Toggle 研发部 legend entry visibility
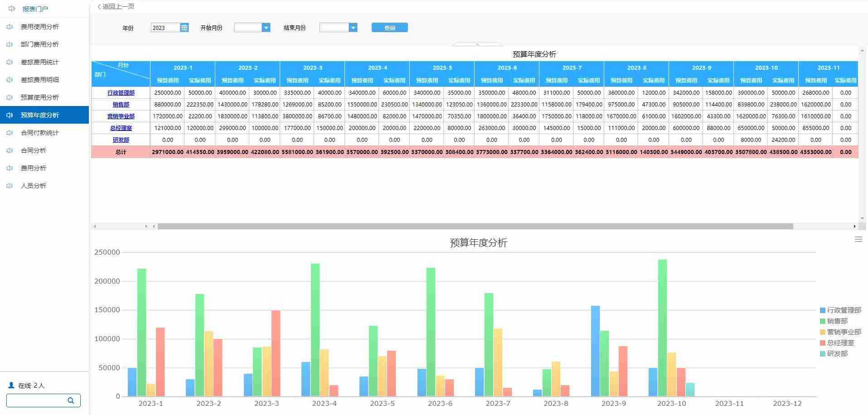868x415 pixels. point(833,354)
